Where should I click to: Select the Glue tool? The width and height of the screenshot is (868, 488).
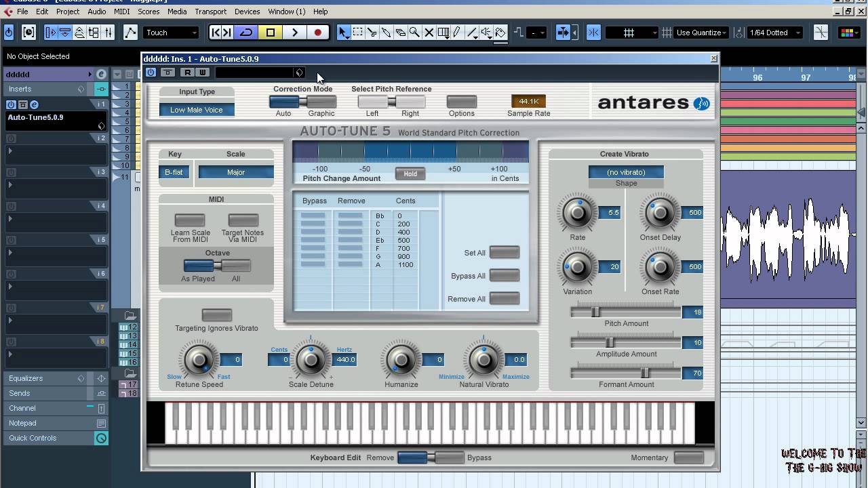386,32
